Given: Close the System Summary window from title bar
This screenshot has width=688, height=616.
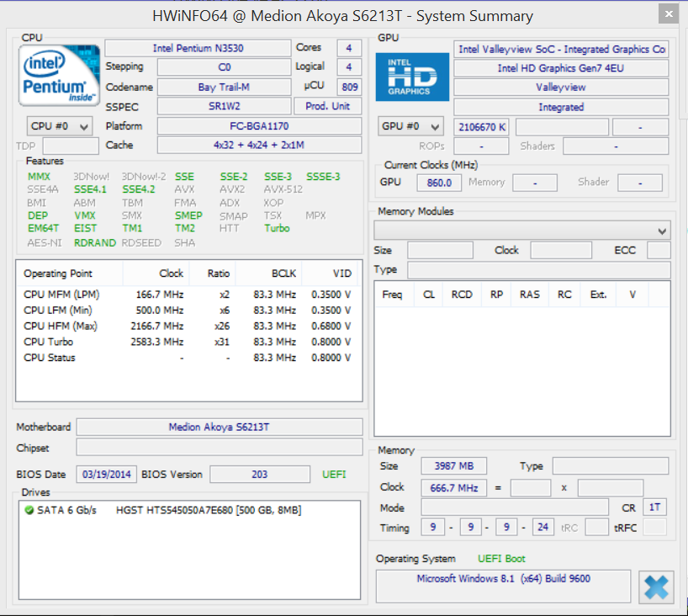Looking at the screenshot, I should point(669,15).
